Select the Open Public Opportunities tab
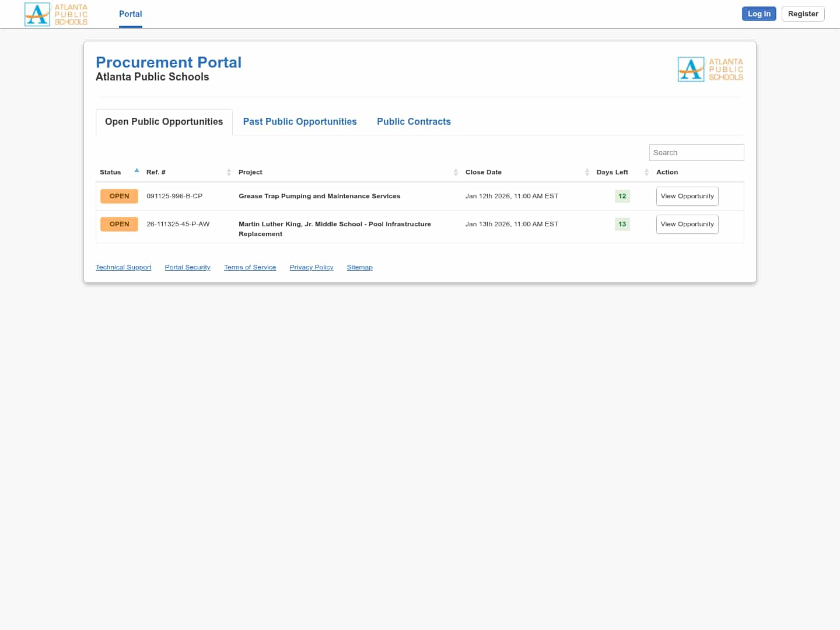Screen dimensions: 840x630 (x=164, y=122)
